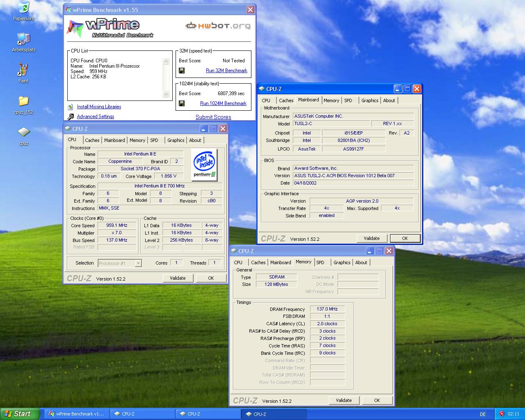Open About tab in CPU-Z CPU window
Screen dimensions: 525x420
[195, 140]
